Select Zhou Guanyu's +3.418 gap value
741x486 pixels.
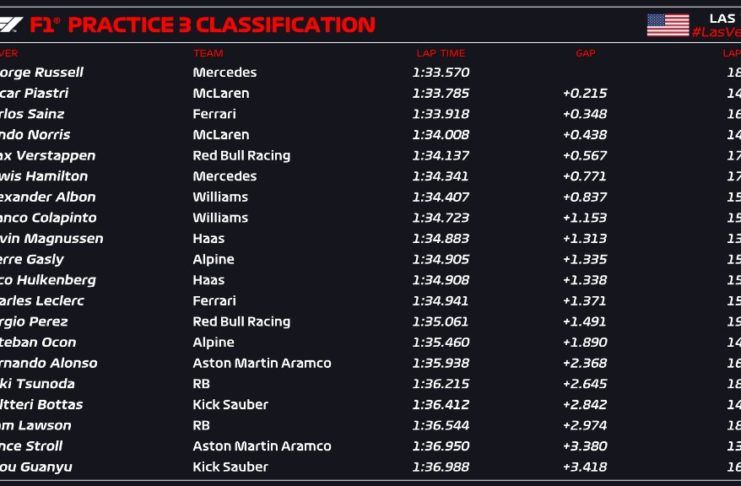tap(585, 466)
